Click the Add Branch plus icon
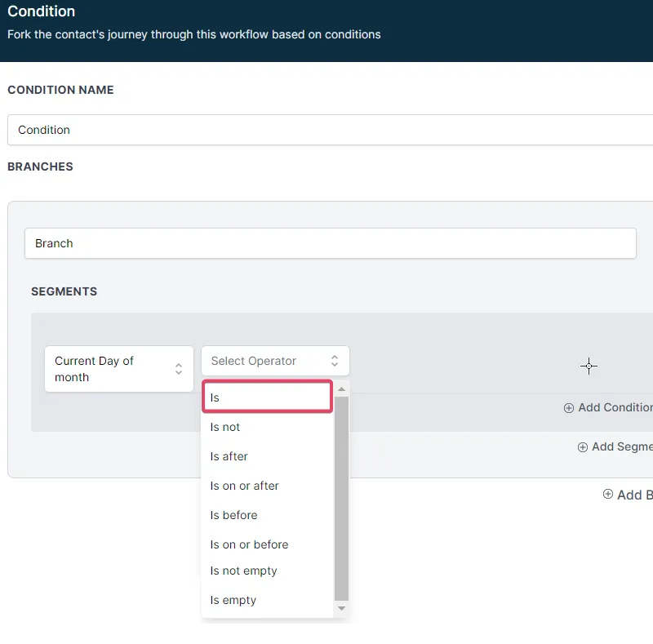The image size is (653, 644). point(608,495)
